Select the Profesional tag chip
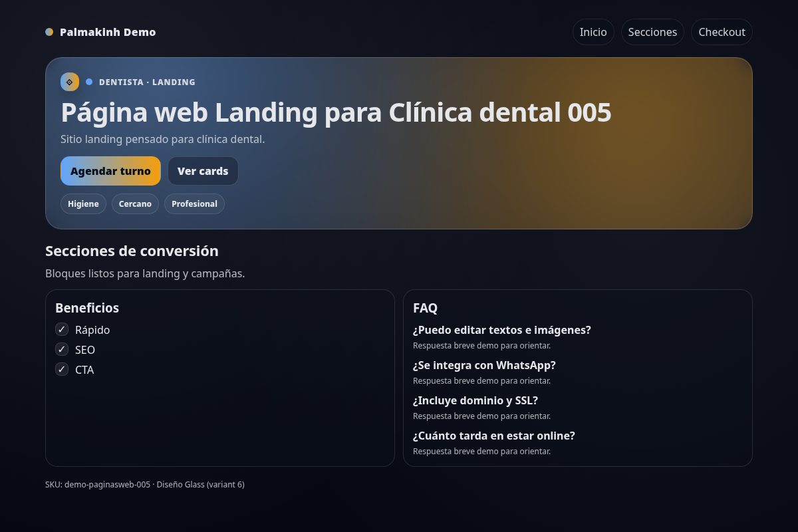Image resolution: width=798 pixels, height=532 pixels. (194, 203)
